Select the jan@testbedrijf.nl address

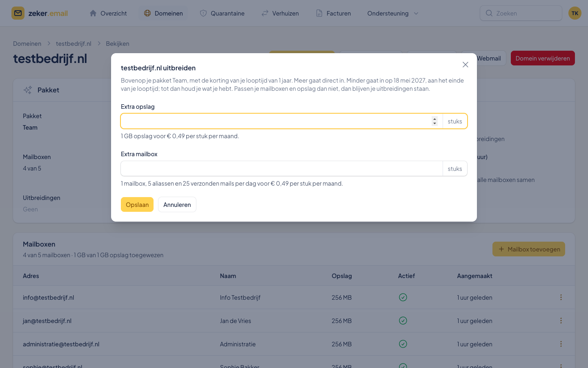tap(47, 321)
